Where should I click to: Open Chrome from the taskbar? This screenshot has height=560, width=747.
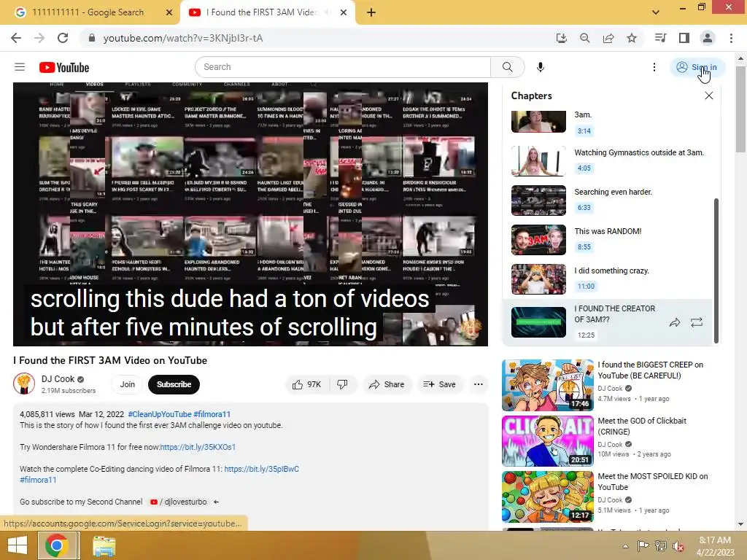(57, 545)
